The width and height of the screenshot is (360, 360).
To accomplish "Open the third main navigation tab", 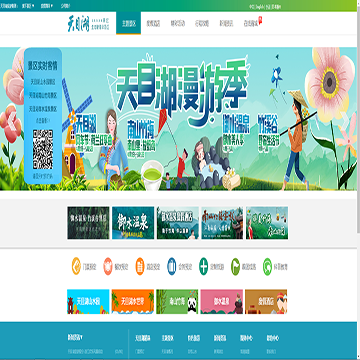I will pos(178,23).
